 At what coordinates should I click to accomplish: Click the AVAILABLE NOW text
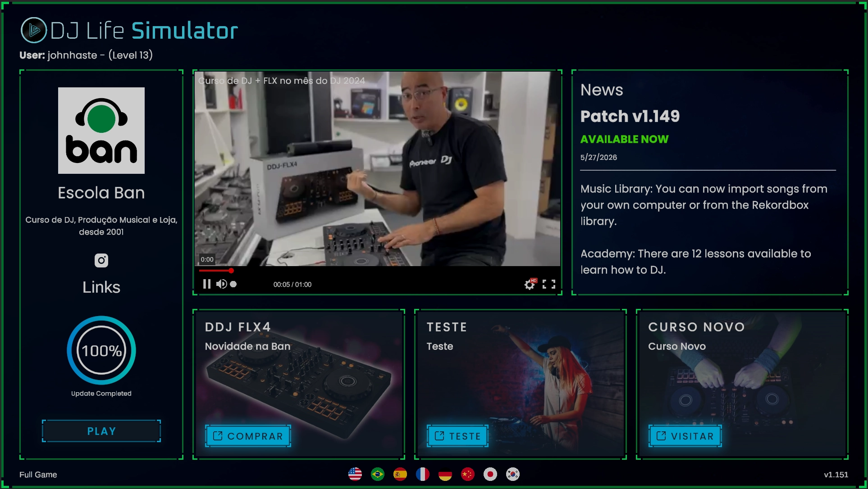(x=625, y=139)
